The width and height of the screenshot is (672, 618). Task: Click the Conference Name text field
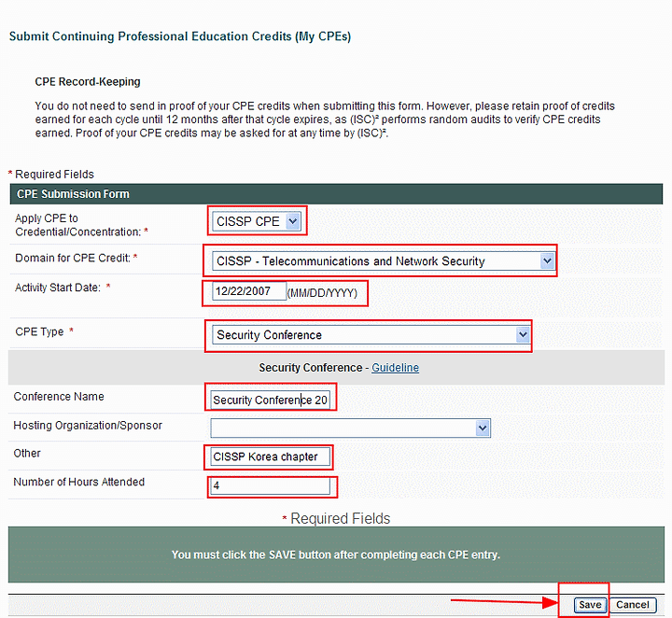(x=270, y=400)
